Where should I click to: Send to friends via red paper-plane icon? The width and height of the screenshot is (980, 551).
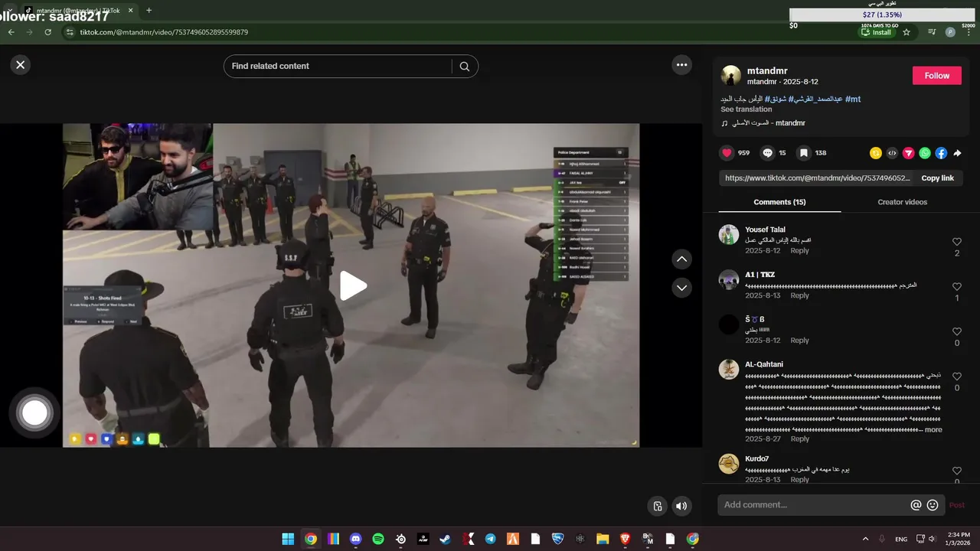pyautogui.click(x=909, y=153)
